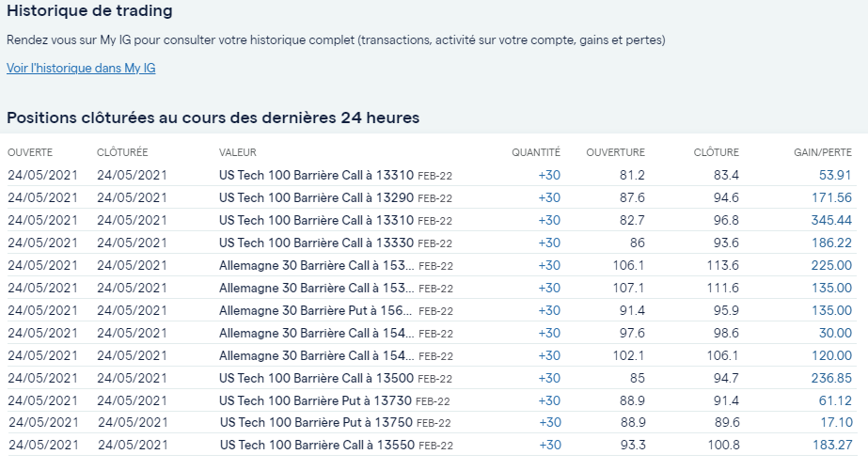Viewport: 868px width, 470px height.
Task: Click the 30.00 gain value
Action: pos(835,334)
